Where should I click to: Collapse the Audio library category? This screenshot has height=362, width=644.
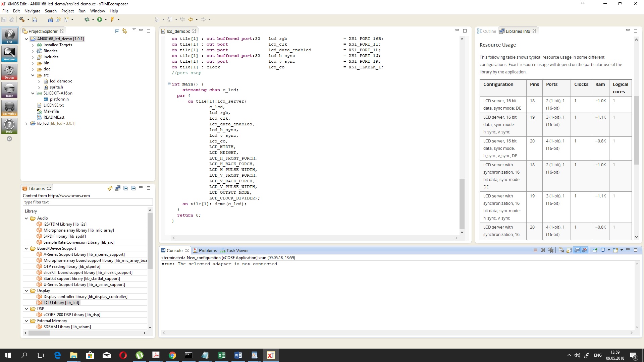coord(26,218)
